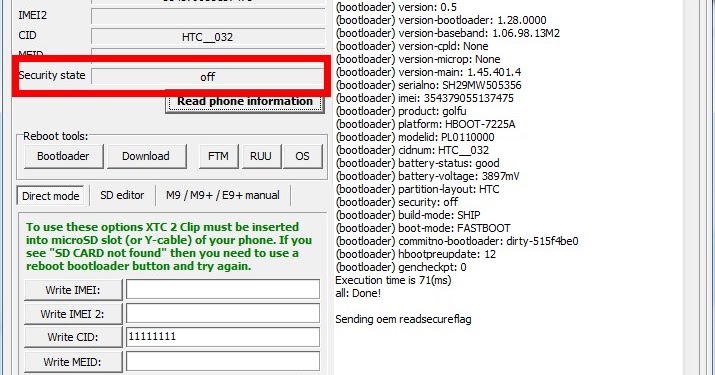Reboot phone to OS
This screenshot has height=375, width=715.
302,156
